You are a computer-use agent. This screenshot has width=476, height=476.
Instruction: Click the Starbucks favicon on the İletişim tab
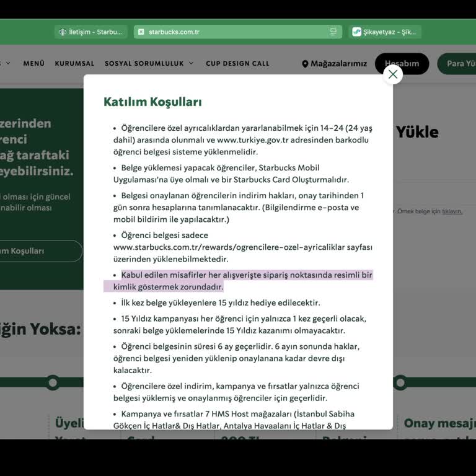tap(63, 32)
